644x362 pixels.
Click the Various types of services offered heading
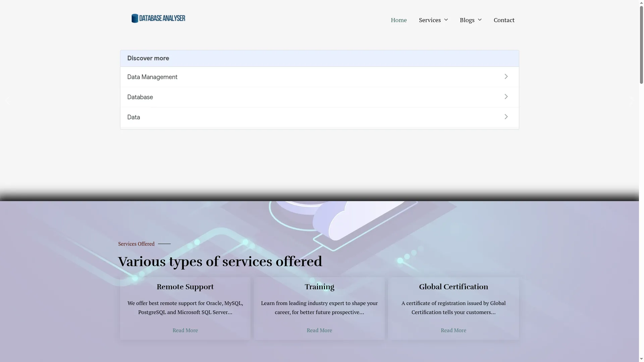(x=220, y=261)
